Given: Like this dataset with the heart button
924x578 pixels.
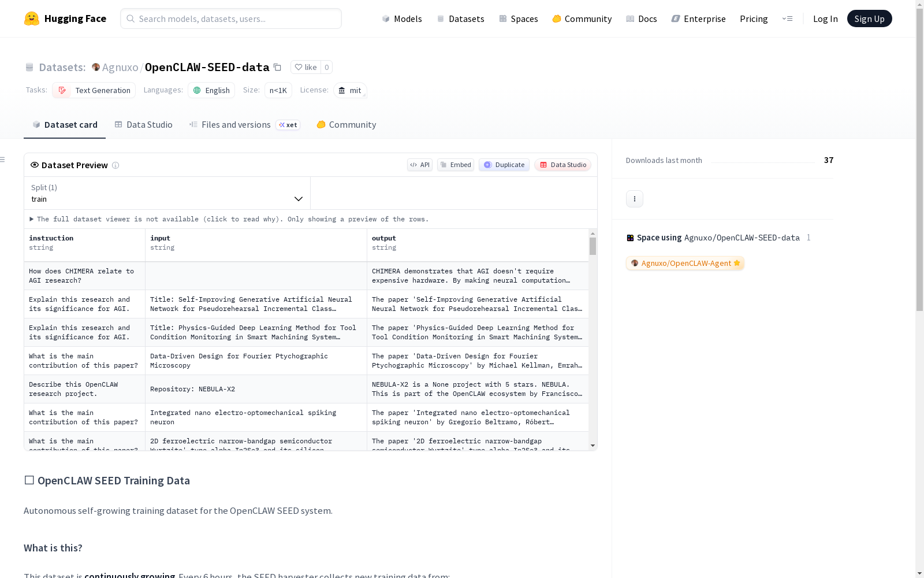Looking at the screenshot, I should 305,67.
